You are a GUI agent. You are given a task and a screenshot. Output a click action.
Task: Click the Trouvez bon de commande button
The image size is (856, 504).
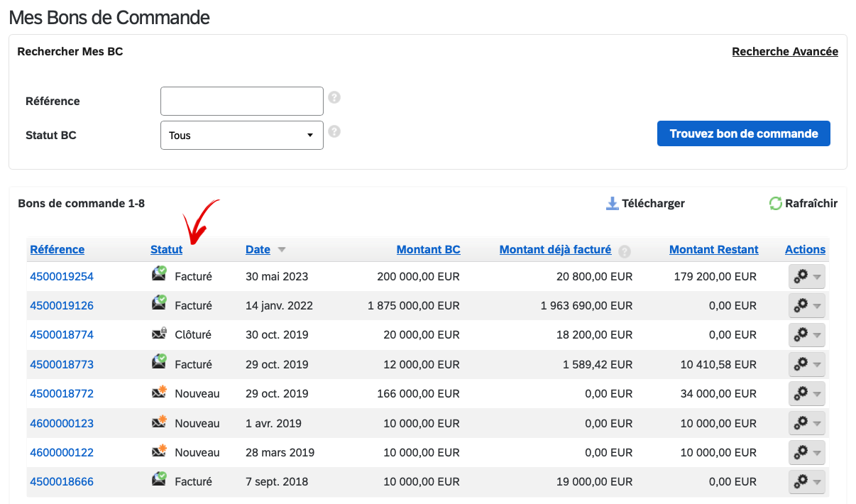(744, 133)
